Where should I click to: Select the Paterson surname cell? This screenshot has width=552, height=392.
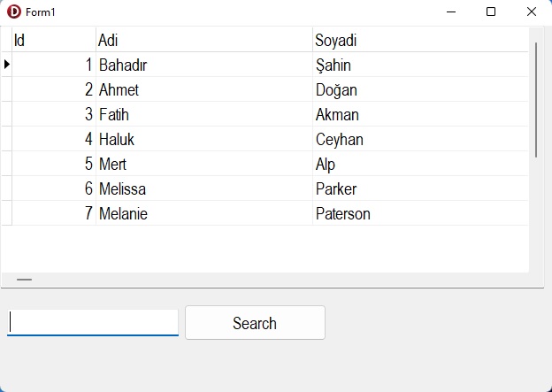pyautogui.click(x=420, y=213)
